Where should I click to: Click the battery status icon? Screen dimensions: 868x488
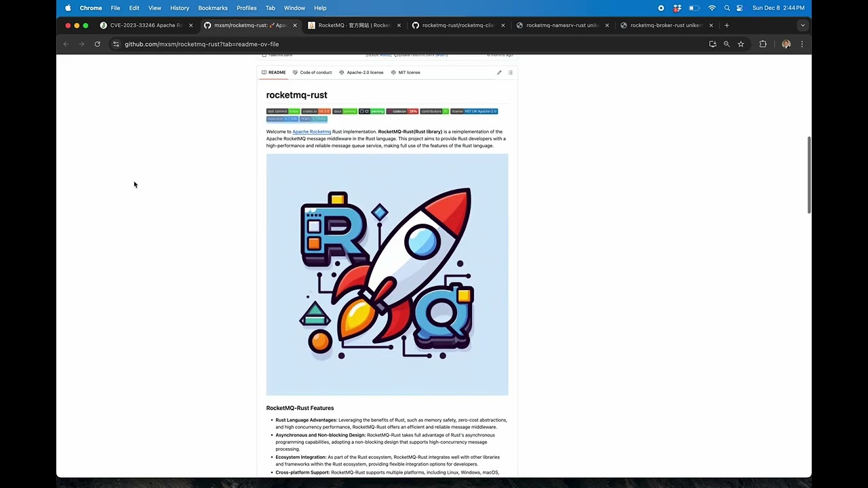point(694,8)
